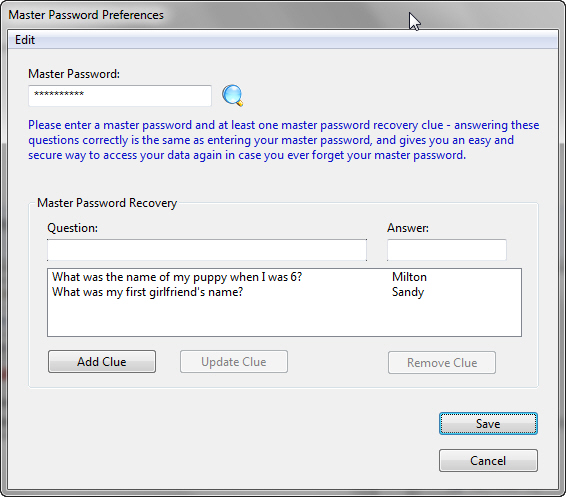Click the Master Password Recovery group label
The image size is (566, 497).
107,203
